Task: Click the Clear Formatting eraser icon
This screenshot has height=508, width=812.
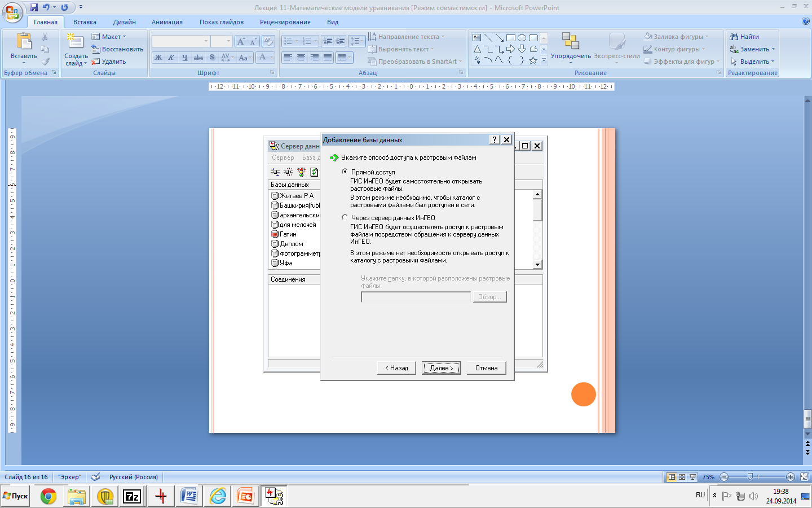Action: [x=268, y=41]
